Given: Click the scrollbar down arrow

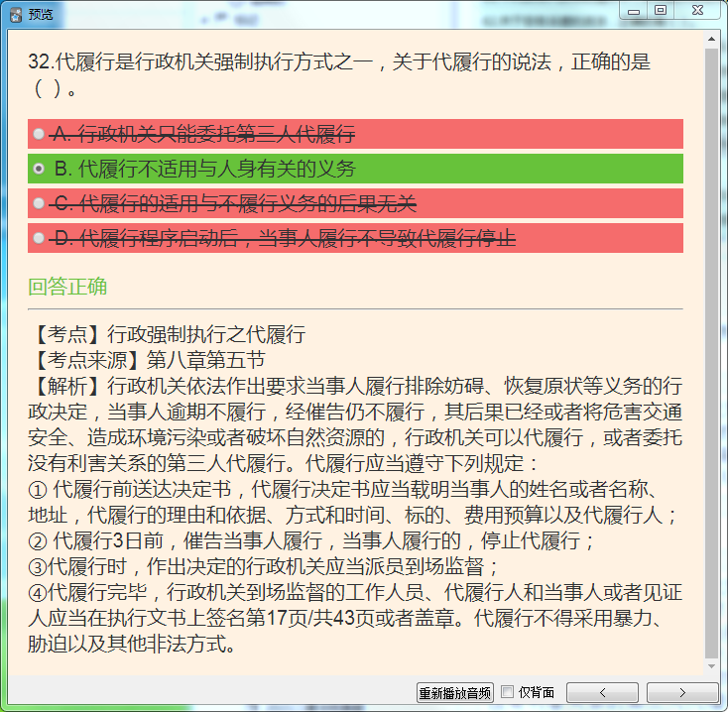Looking at the screenshot, I should 711,666.
